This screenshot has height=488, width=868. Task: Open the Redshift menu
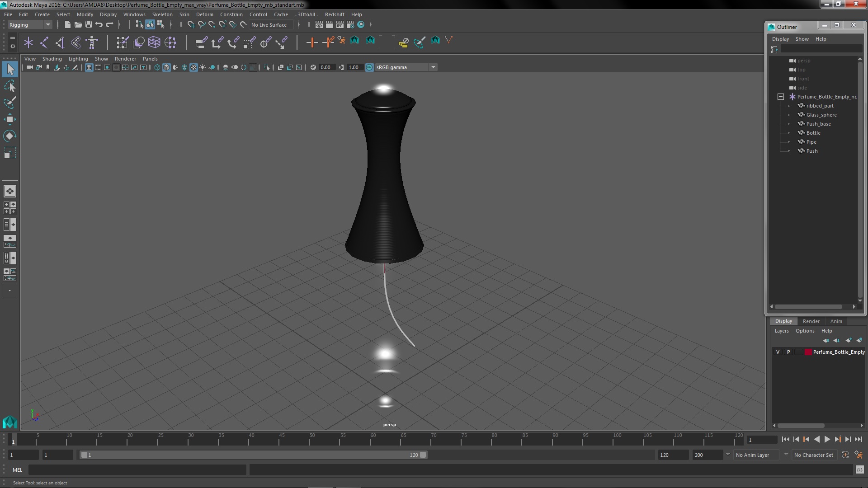(x=335, y=14)
